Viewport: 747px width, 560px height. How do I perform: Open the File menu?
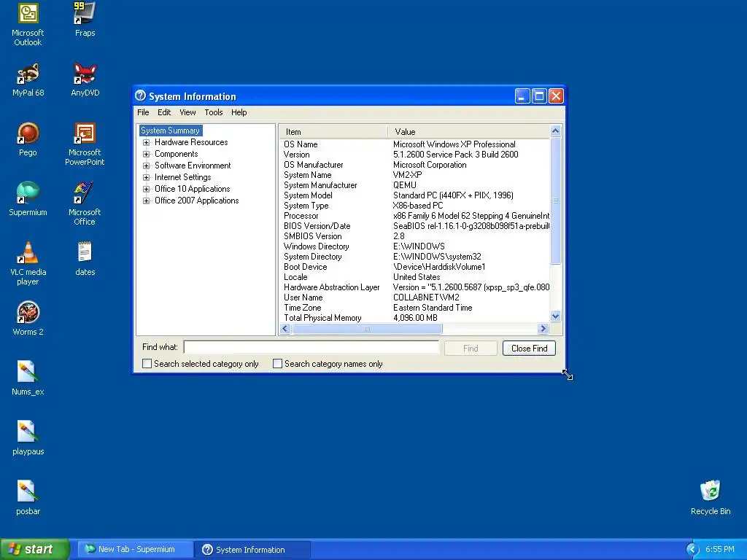[x=143, y=112]
